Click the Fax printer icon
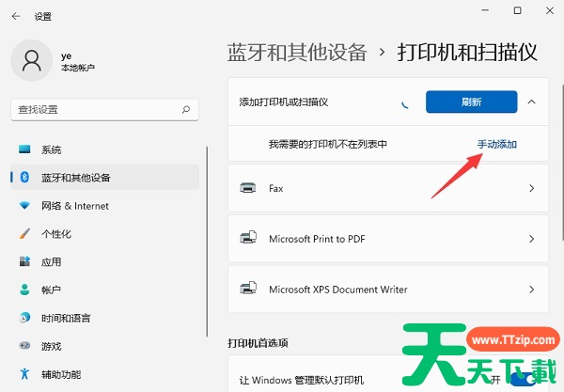The image size is (564, 392). [x=248, y=188]
